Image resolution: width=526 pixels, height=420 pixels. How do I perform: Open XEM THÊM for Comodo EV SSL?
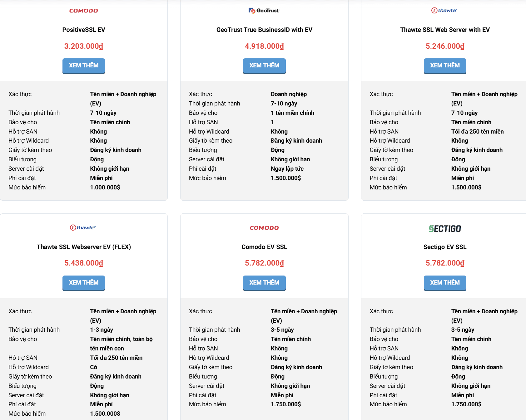264,283
